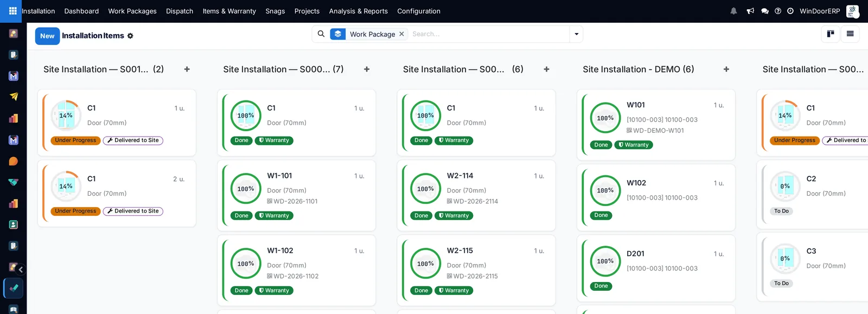Switch to kanban view
This screenshot has width=868, height=314.
click(x=831, y=34)
